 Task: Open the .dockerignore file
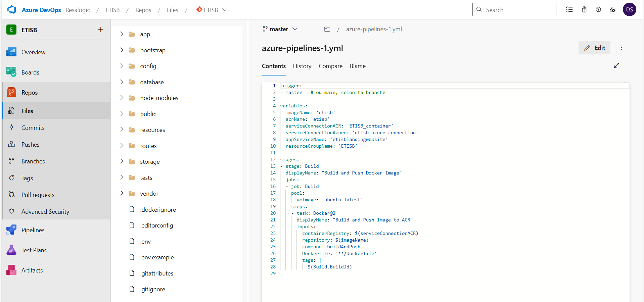(158, 209)
